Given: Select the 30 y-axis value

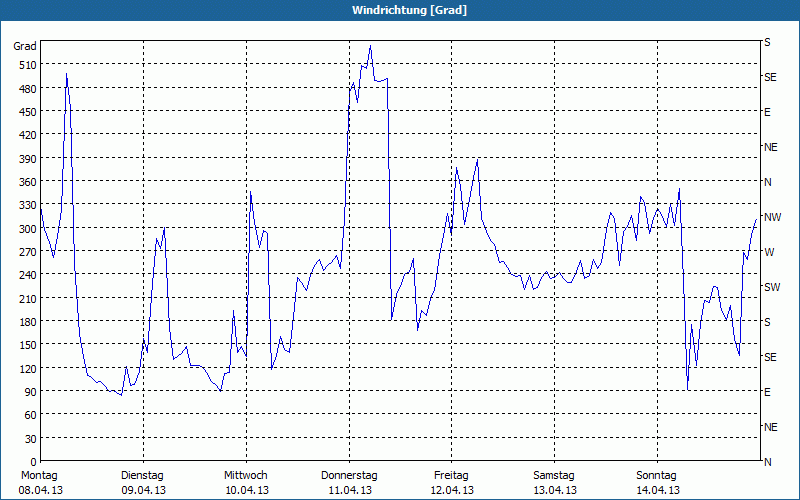Looking at the screenshot, I should pos(31,439).
